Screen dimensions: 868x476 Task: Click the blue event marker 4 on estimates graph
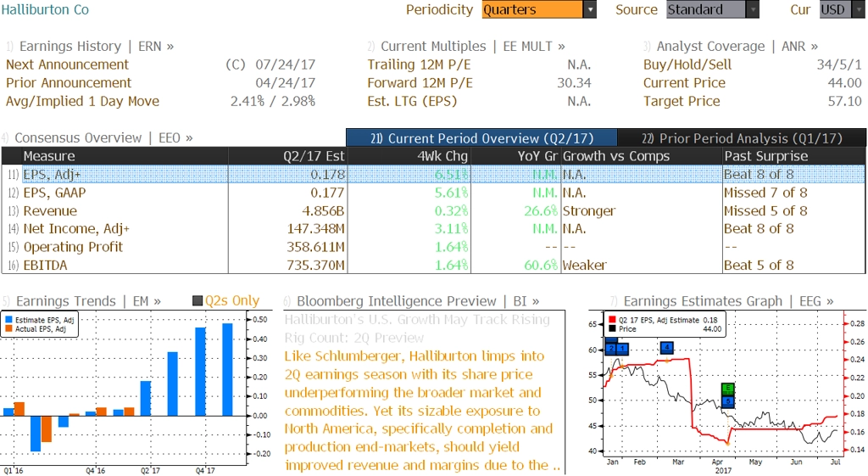pos(667,348)
